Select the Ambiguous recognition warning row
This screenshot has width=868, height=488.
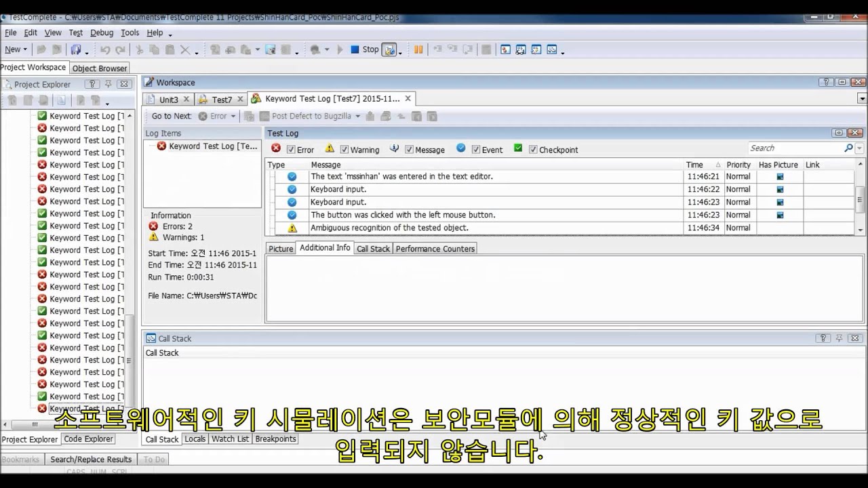(561, 228)
